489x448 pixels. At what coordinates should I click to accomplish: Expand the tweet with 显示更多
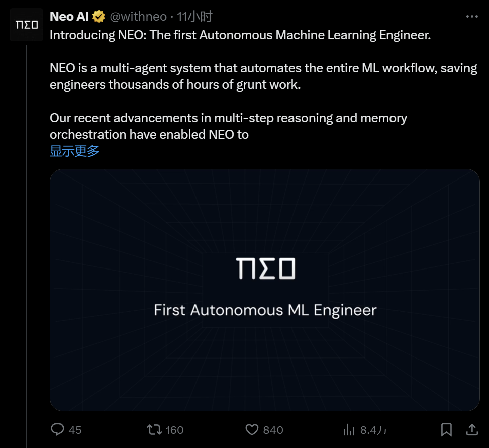[73, 151]
